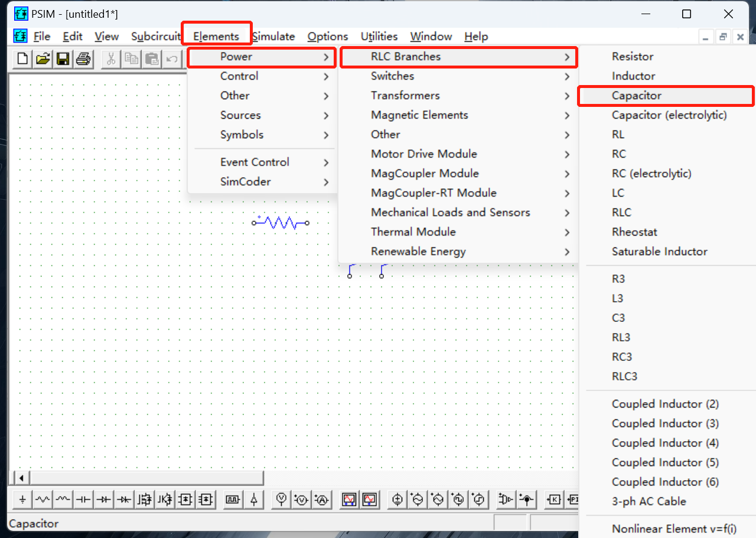Open the File menu
Screen dimensions: 756x538
tap(41, 37)
